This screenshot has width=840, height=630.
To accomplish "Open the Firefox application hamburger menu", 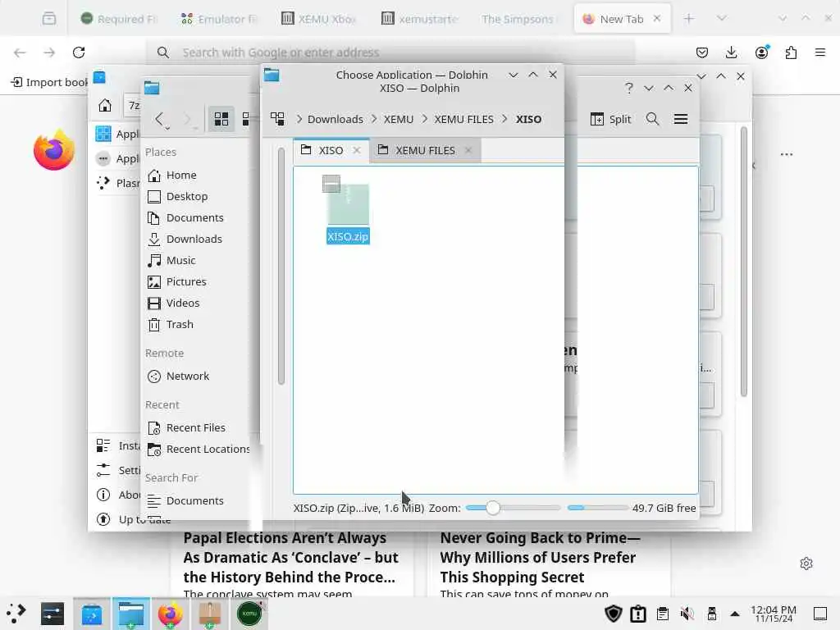I will (820, 52).
